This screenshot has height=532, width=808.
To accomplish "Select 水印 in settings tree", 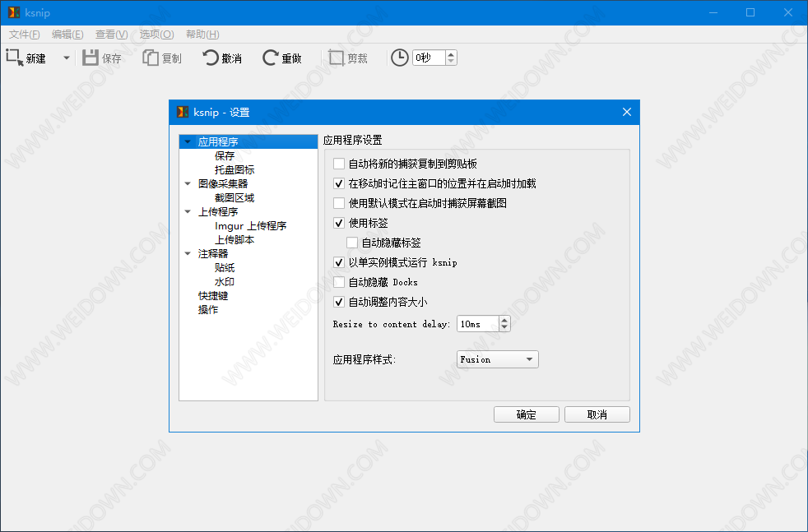I will [225, 282].
